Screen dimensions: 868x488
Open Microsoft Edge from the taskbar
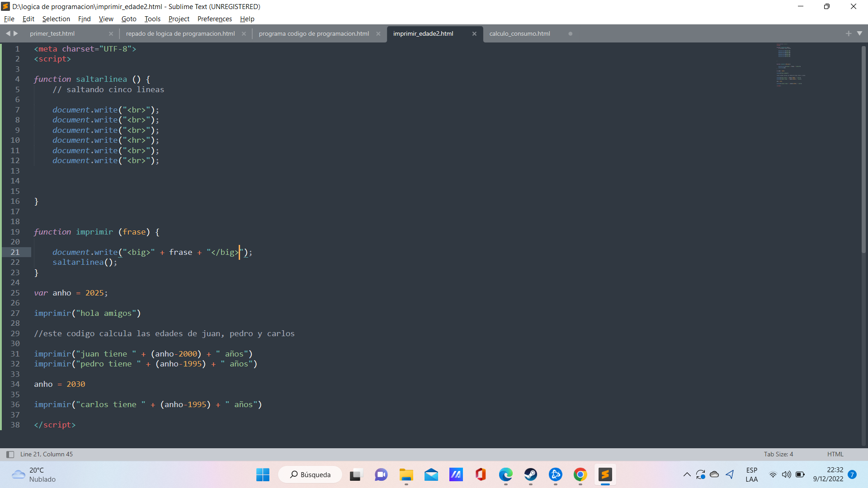(506, 474)
